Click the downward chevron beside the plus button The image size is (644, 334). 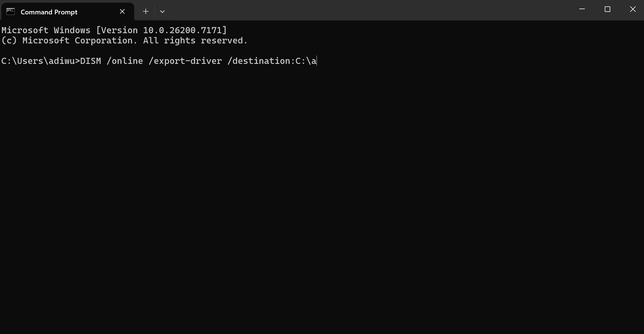(162, 11)
